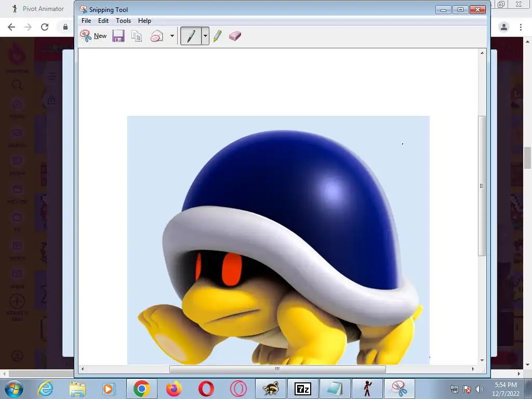Screen dimensions: 532x399
Task: Click Snipping Tool vertical scrollbar thumb
Action: 482,186
